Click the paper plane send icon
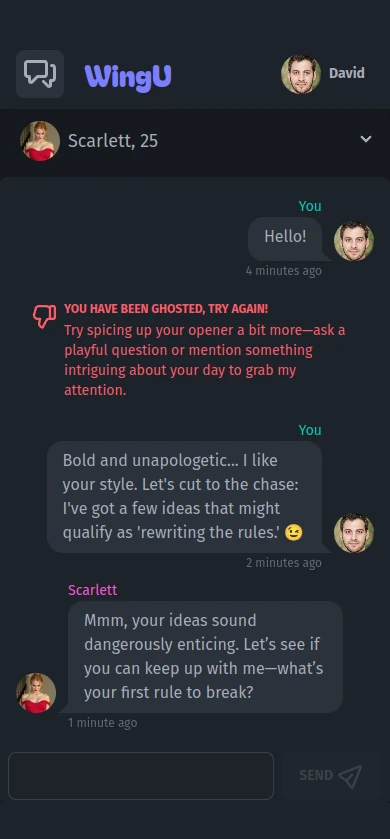This screenshot has width=390, height=839. [x=350, y=776]
